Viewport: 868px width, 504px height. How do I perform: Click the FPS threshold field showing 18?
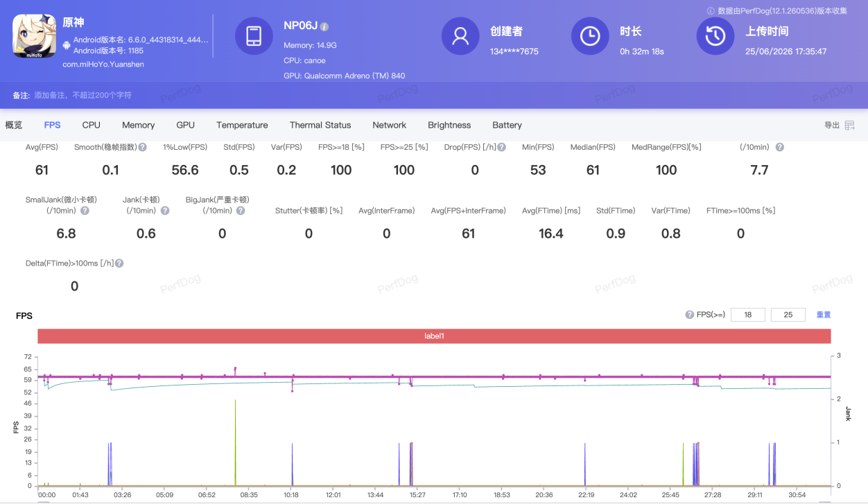click(x=748, y=315)
